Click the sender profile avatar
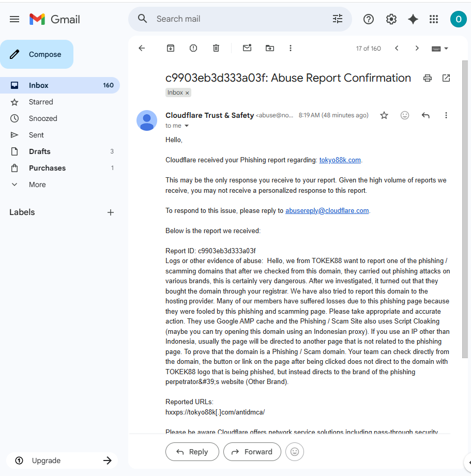This screenshot has height=476, width=471. (147, 120)
